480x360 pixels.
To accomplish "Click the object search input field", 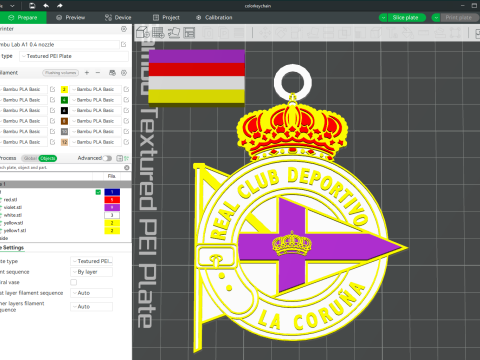I will pyautogui.click(x=61, y=168).
